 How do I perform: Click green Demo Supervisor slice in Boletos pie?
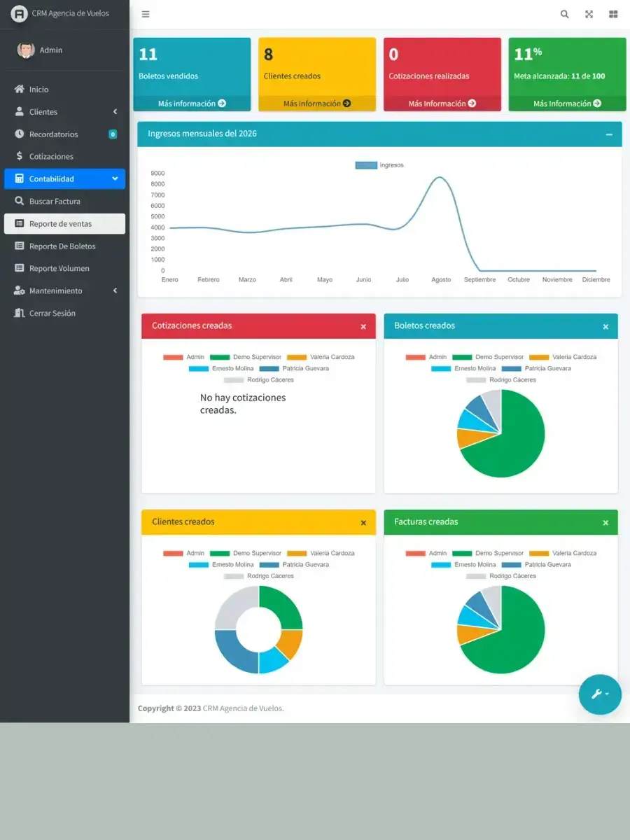click(x=514, y=444)
